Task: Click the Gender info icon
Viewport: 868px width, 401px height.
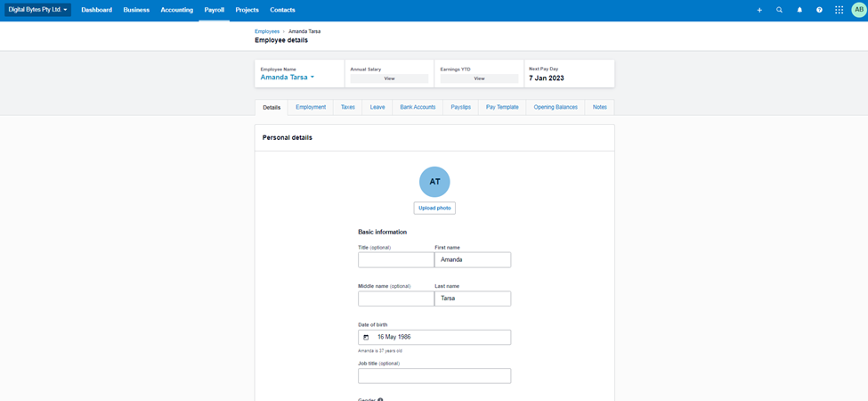Action: [381, 400]
